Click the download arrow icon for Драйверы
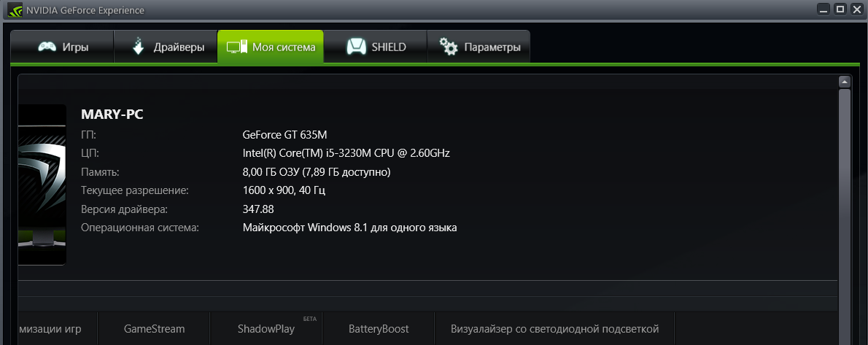The height and width of the screenshot is (345, 868). tap(139, 47)
